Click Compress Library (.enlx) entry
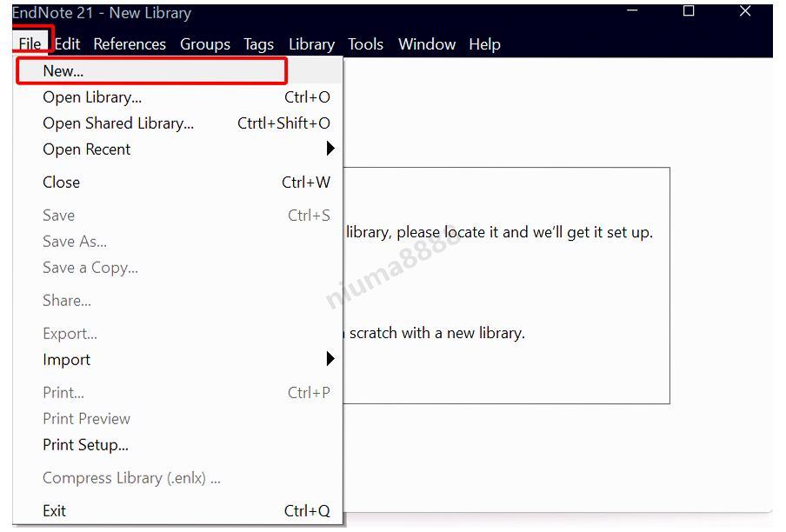This screenshot has height=532, width=786. point(178,477)
